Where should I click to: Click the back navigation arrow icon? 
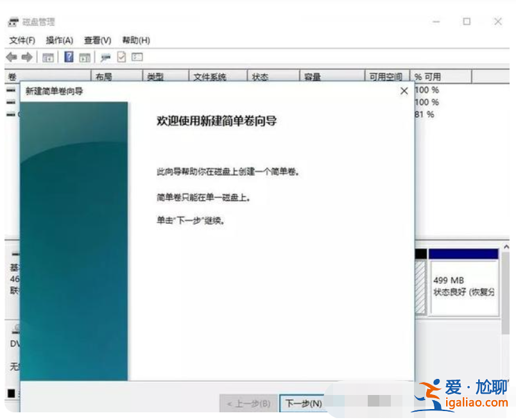click(x=11, y=57)
